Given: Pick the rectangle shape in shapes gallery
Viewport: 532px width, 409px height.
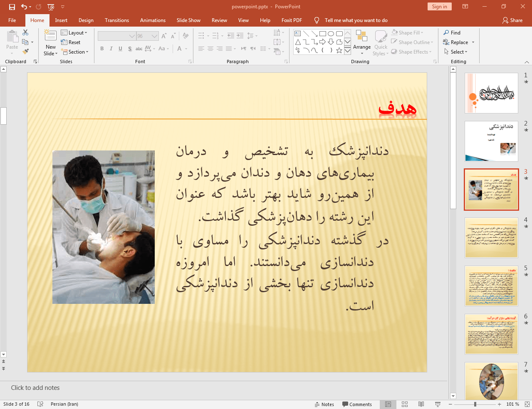Looking at the screenshot, I should [323, 34].
